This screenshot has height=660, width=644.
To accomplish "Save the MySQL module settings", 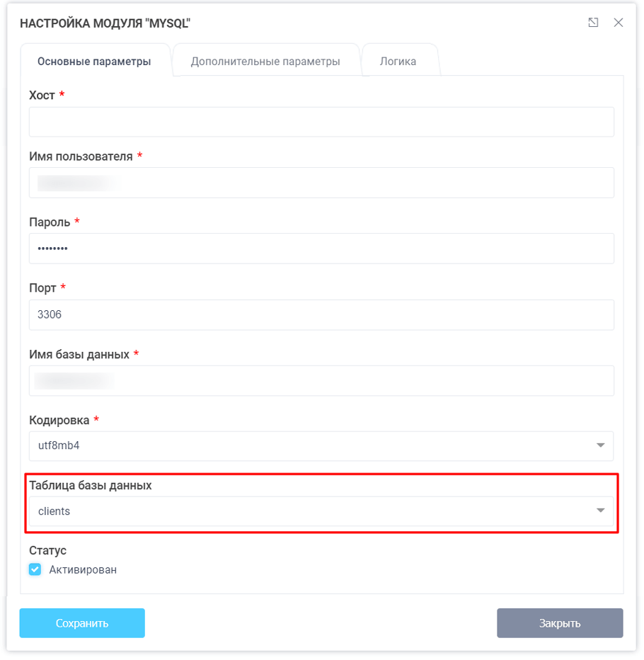I will point(82,622).
